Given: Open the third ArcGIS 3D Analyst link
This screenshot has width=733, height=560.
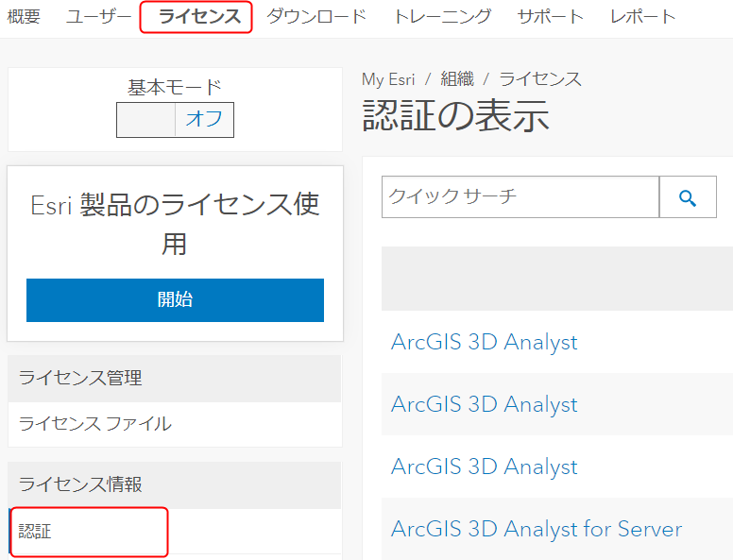Looking at the screenshot, I should [x=485, y=467].
